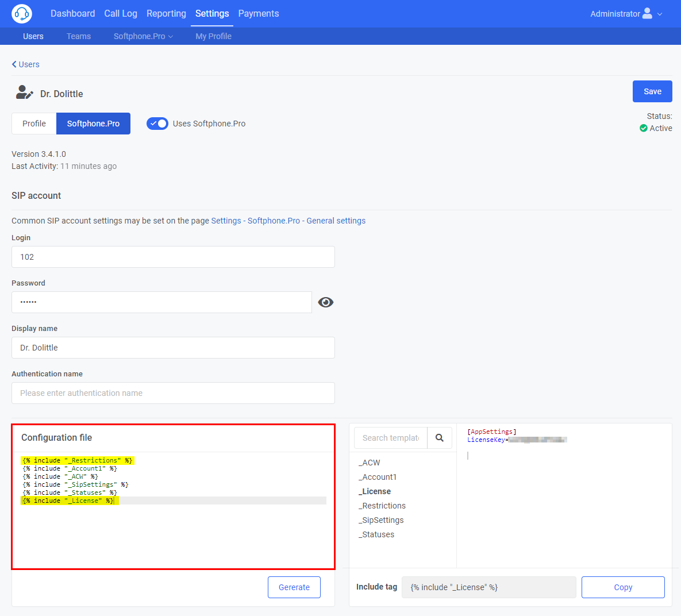Screen dimensions: 681x616
Task: Expand the Softphone.Pro submenu
Action: (143, 37)
